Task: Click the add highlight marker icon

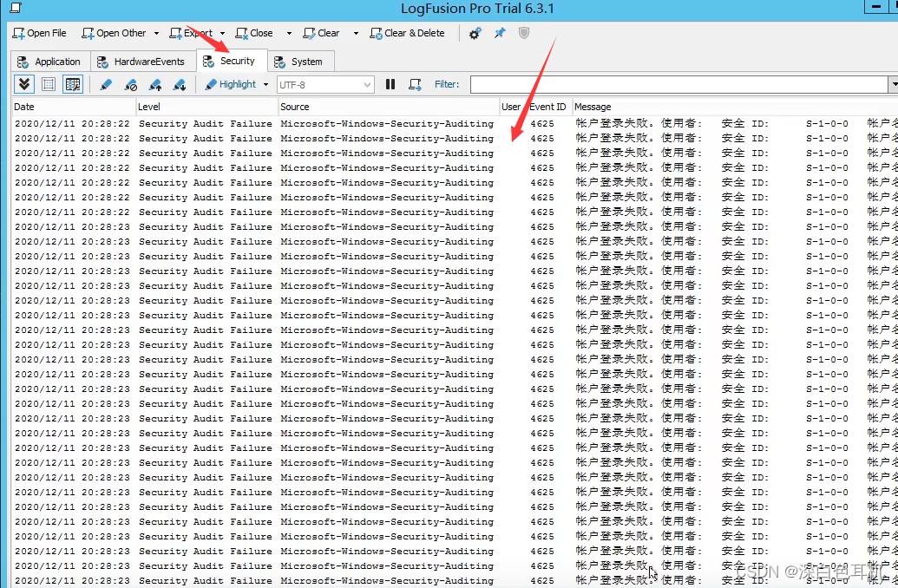Action: tap(106, 84)
